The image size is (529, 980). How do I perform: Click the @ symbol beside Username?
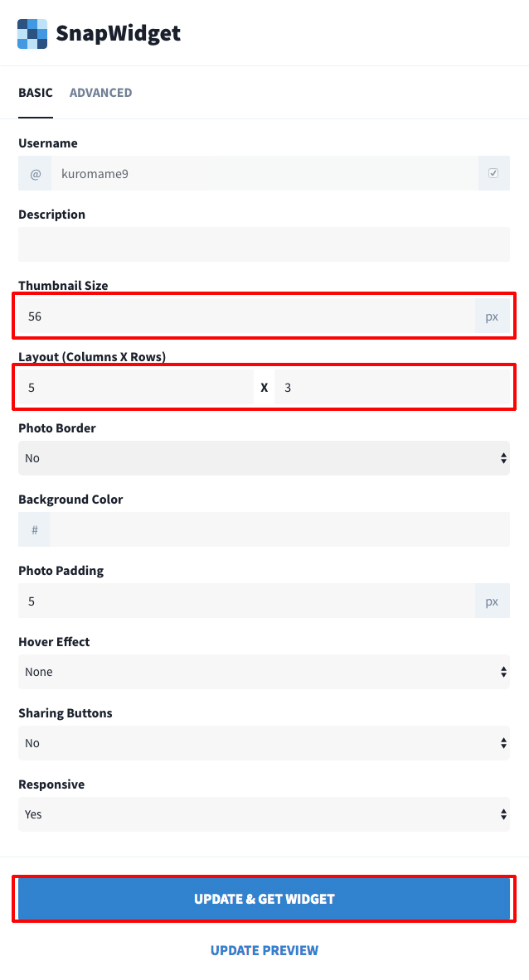point(35,173)
